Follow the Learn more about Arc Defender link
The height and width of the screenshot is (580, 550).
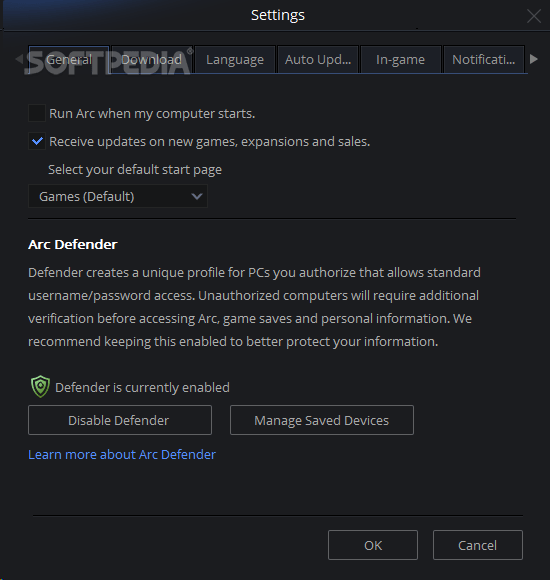[122, 455]
